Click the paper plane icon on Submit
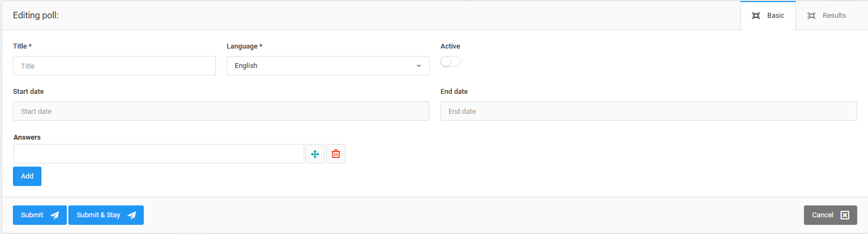This screenshot has height=234, width=868. pos(55,215)
